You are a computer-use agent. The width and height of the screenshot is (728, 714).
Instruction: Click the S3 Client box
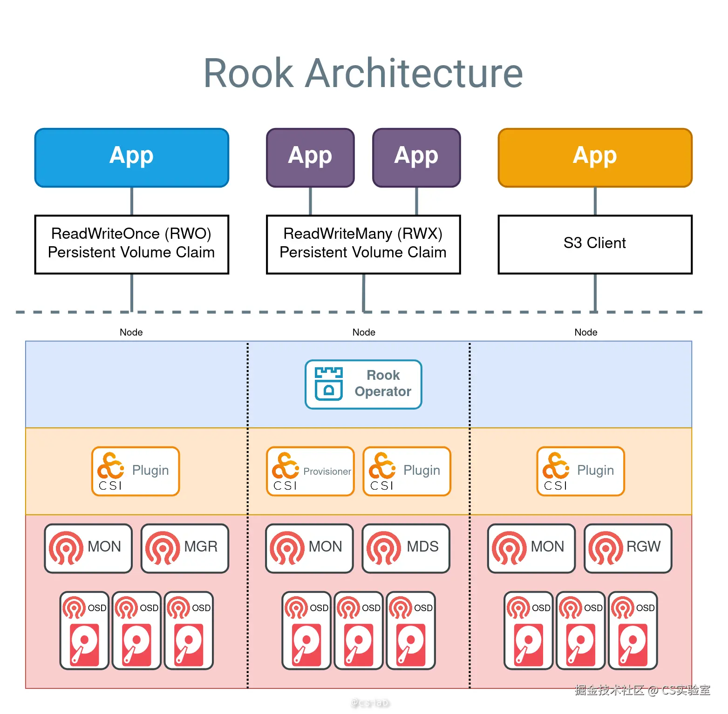[595, 244]
